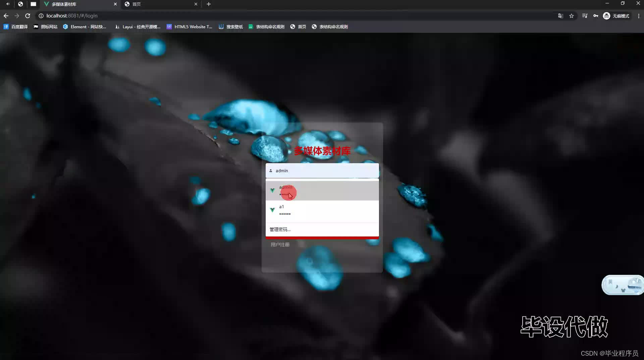The width and height of the screenshot is (644, 360).
Task: Switch to the 首页 tab
Action: [161, 4]
